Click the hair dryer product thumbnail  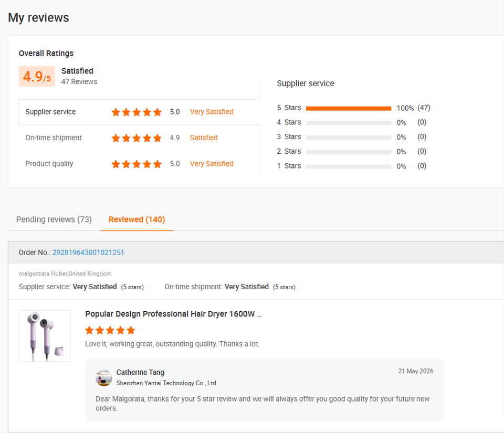click(45, 336)
